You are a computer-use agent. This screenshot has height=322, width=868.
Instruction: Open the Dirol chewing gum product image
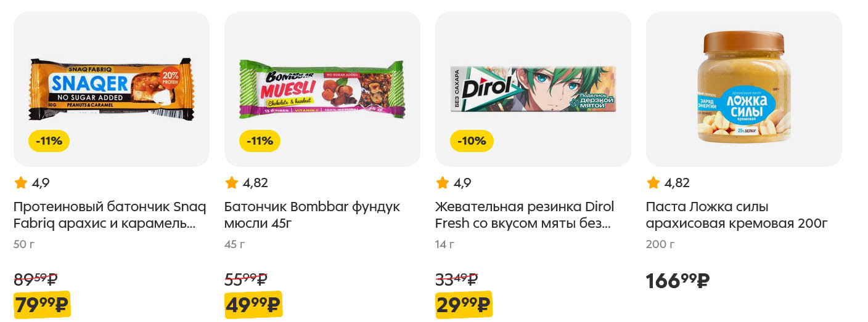click(533, 89)
